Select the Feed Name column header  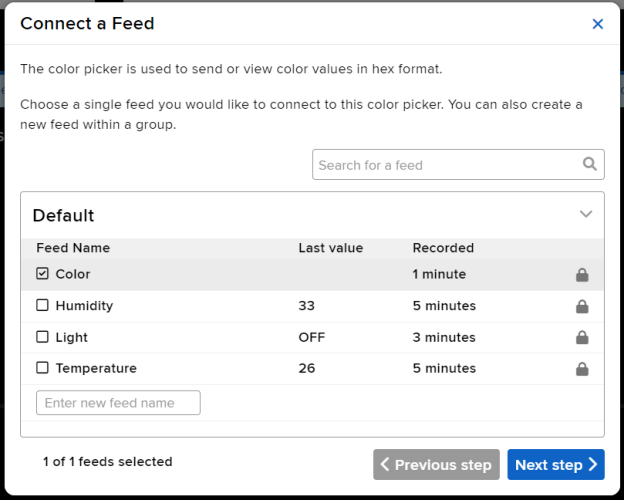point(73,248)
